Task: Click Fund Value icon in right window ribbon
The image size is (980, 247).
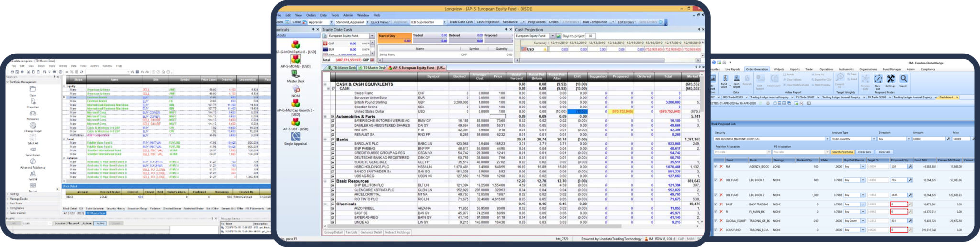Action: coord(724,79)
